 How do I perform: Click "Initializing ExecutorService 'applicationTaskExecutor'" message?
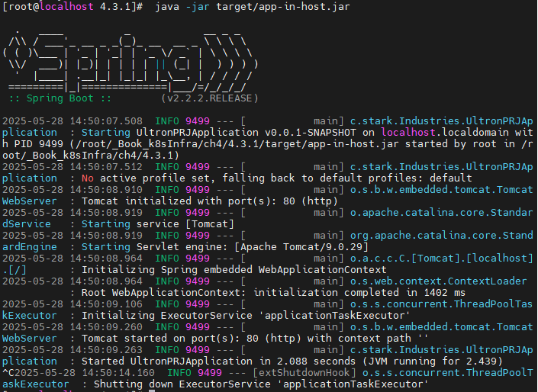click(246, 316)
